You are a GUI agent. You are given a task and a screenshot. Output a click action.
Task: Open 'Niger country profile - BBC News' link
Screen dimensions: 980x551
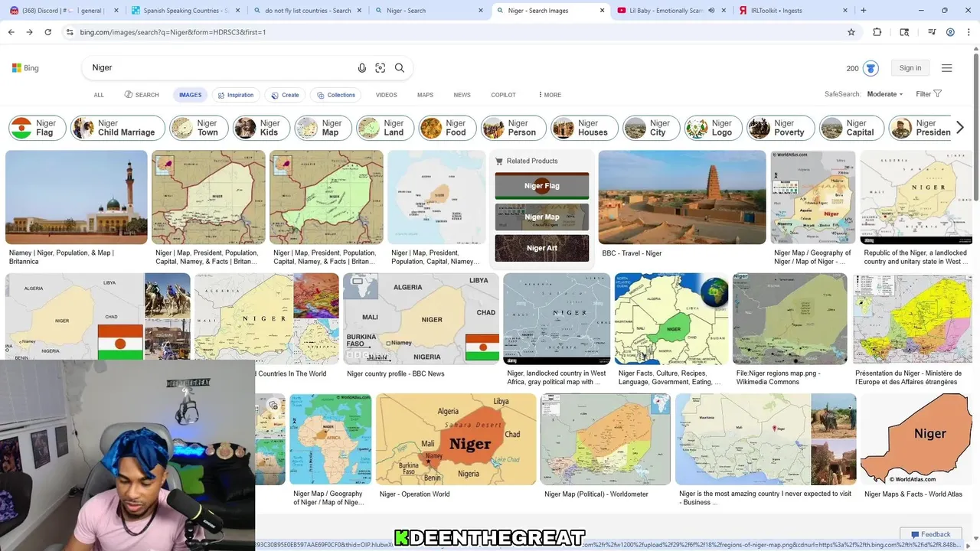[396, 373]
